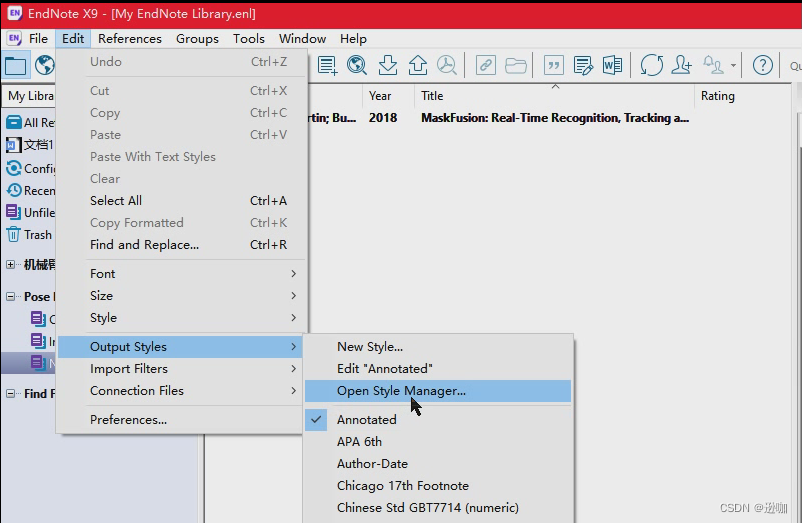Choose New Style from submenu

(x=438, y=347)
